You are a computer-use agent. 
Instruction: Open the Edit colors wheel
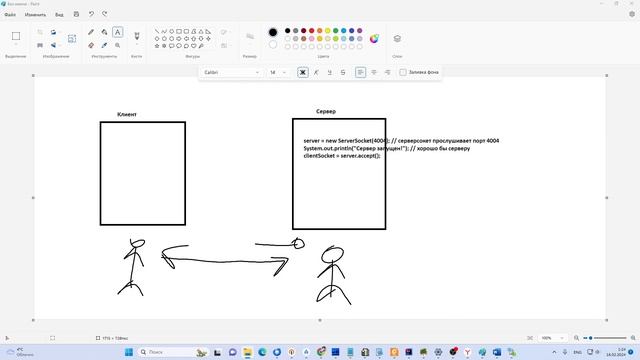coord(374,39)
